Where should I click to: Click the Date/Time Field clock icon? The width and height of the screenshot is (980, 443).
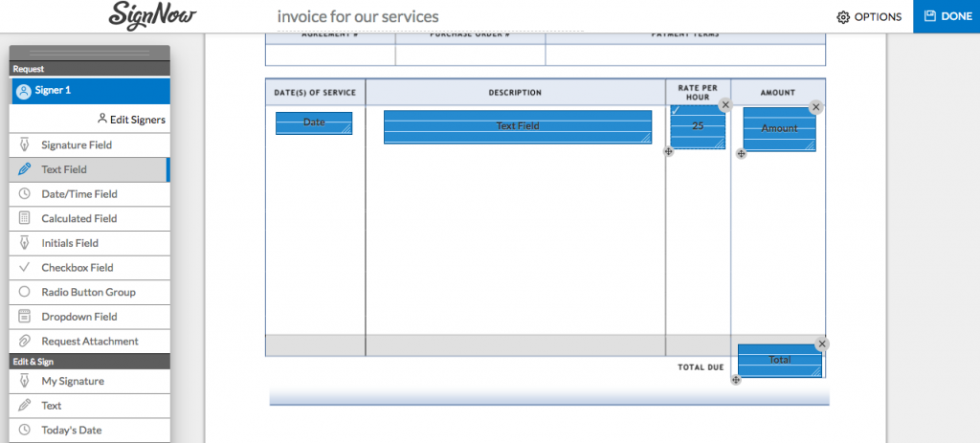tap(24, 194)
